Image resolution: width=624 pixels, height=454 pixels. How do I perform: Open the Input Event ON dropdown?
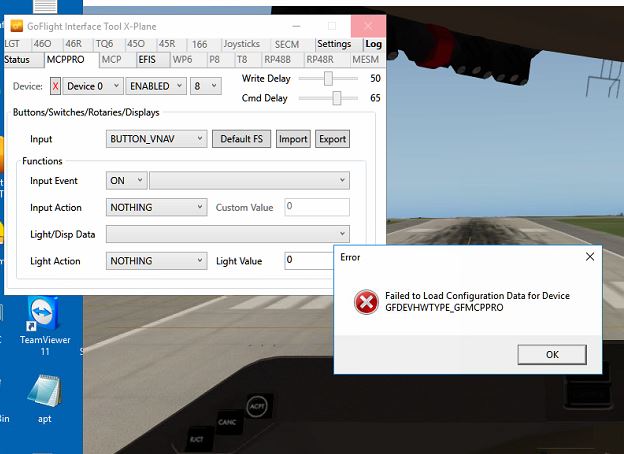coord(127,181)
